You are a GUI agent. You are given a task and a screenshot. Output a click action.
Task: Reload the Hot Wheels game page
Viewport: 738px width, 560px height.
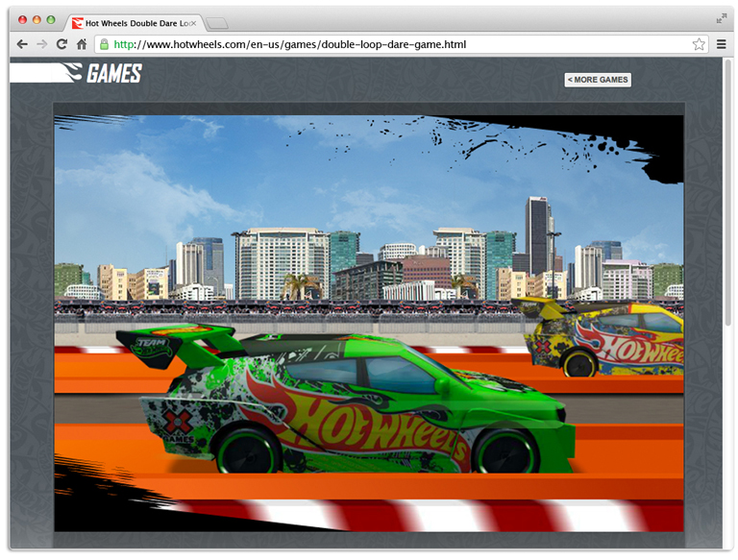[x=61, y=44]
